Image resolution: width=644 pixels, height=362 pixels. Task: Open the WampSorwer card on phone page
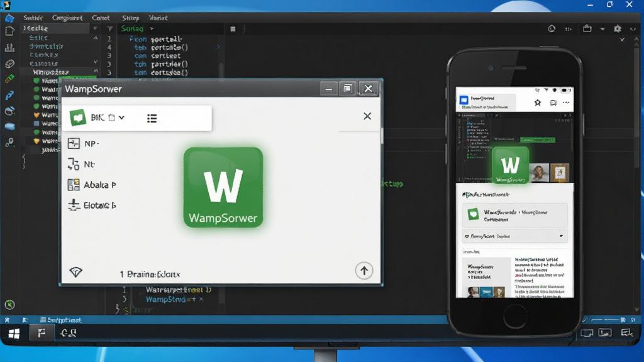coord(514,215)
